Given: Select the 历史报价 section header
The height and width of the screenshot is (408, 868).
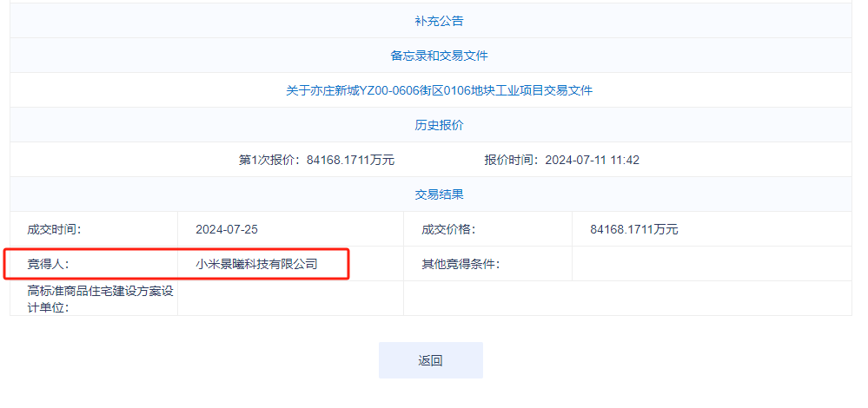Looking at the screenshot, I should tap(439, 125).
